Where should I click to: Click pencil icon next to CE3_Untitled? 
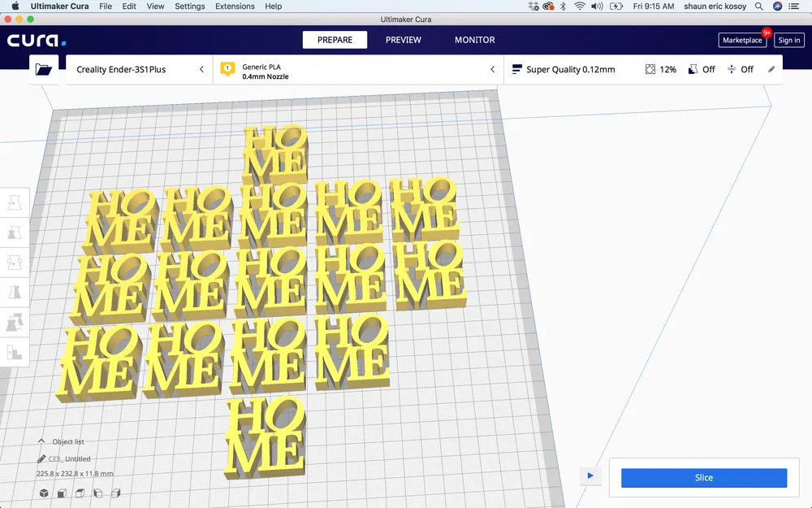41,458
